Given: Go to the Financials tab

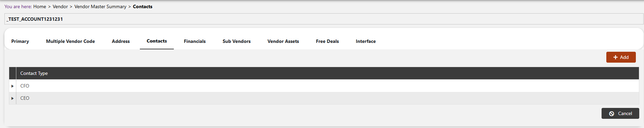Looking at the screenshot, I should coord(195,41).
